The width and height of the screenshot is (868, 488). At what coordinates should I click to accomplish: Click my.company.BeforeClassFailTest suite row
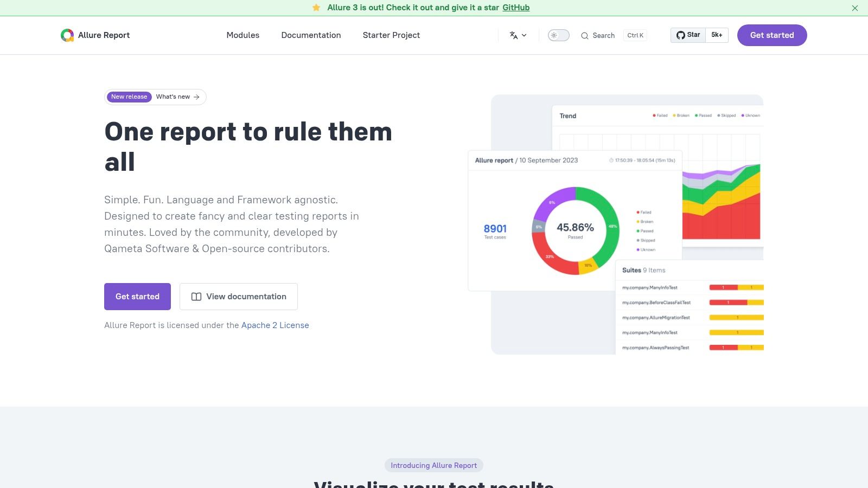(690, 303)
